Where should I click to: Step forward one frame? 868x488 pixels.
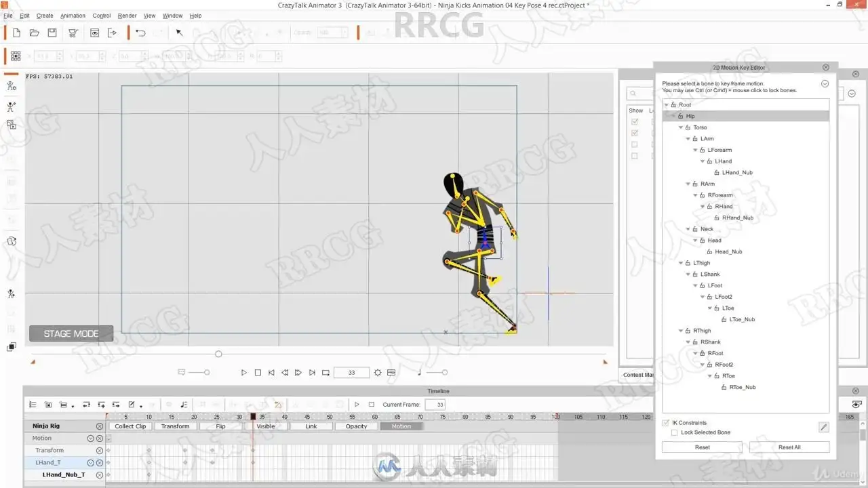(298, 373)
